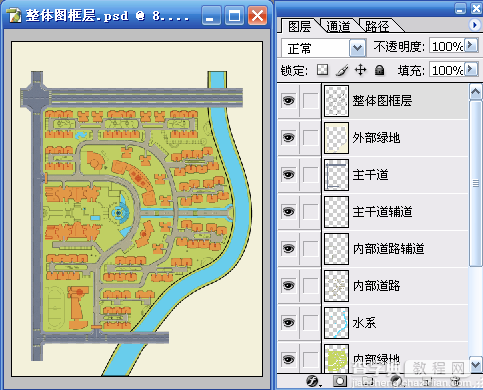This screenshot has width=483, height=390.
Task: Turn off the 内部绿地 layer eye icon
Action: click(x=288, y=359)
